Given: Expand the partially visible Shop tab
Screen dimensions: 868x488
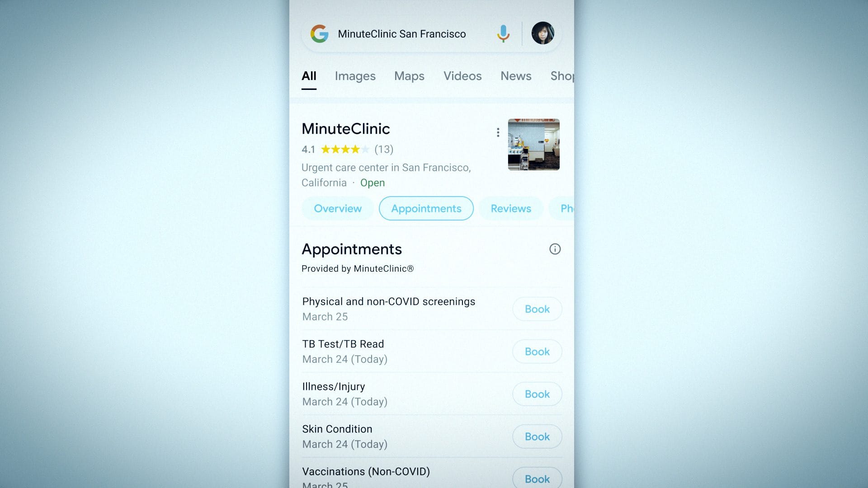Looking at the screenshot, I should coord(561,75).
